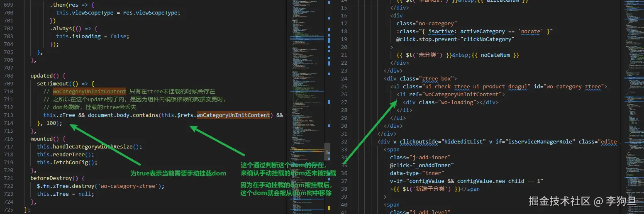Click 'class="j-add-inner"' attribute

pyautogui.click(x=420, y=157)
